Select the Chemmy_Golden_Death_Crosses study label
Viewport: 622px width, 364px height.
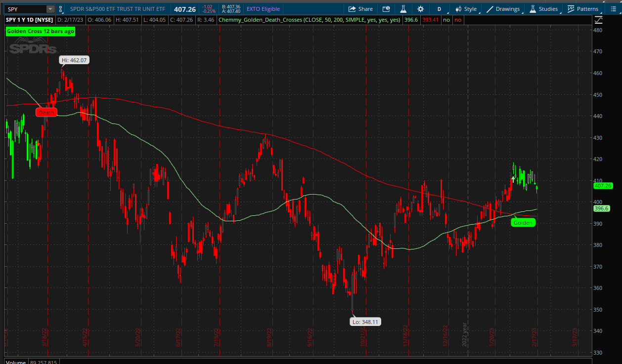click(x=309, y=20)
